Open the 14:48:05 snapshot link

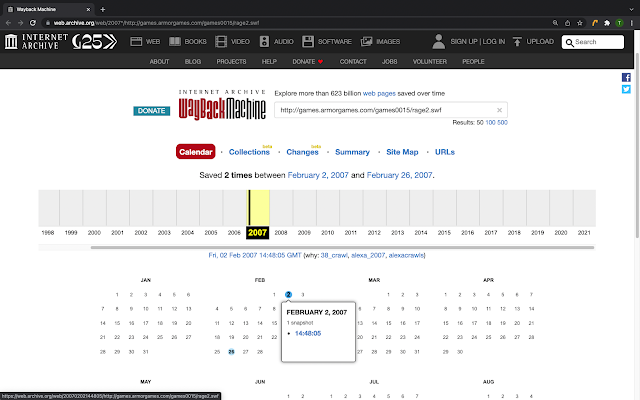308,333
